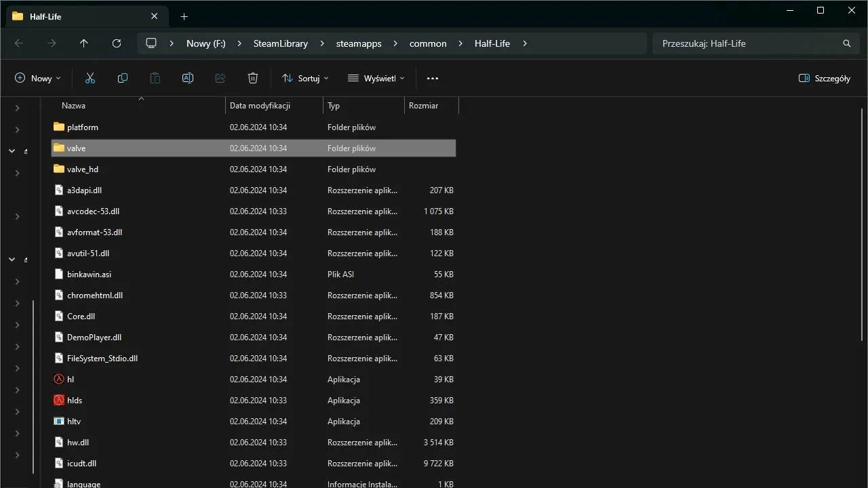The width and height of the screenshot is (868, 488).
Task: Open the Wyświetl (View) dropdown
Action: (x=376, y=79)
